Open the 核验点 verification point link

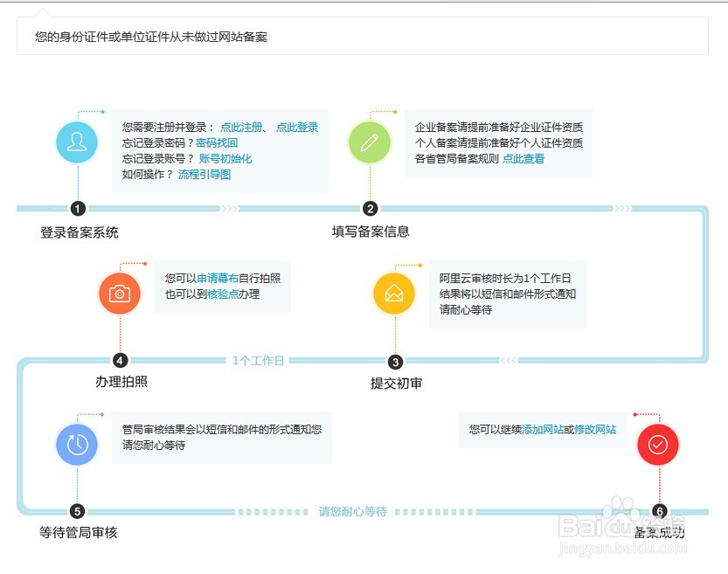point(222,294)
